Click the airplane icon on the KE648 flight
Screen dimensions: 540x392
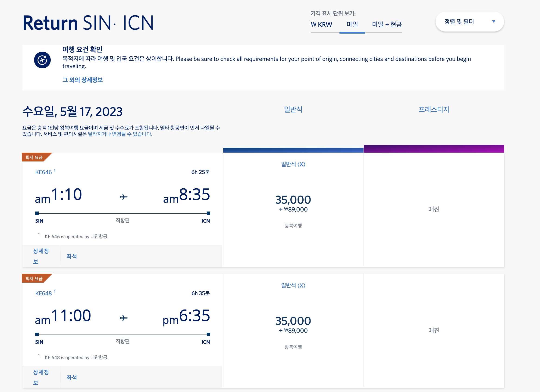[x=124, y=318]
